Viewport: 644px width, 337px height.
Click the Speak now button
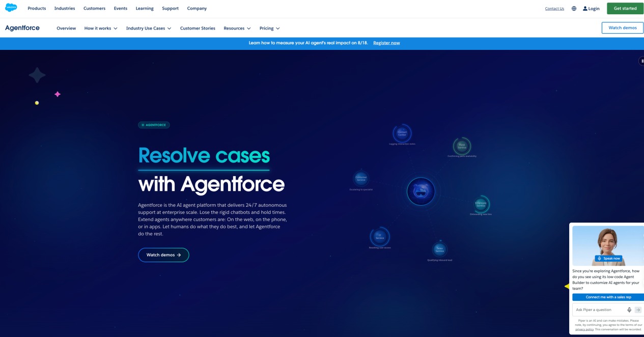click(608, 258)
